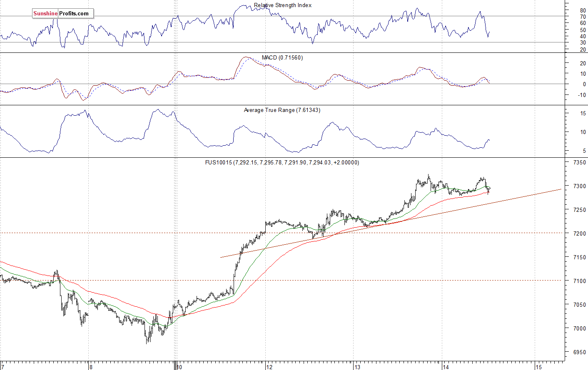
Task: Select the 0 value on MACD axis
Action: coord(584,84)
